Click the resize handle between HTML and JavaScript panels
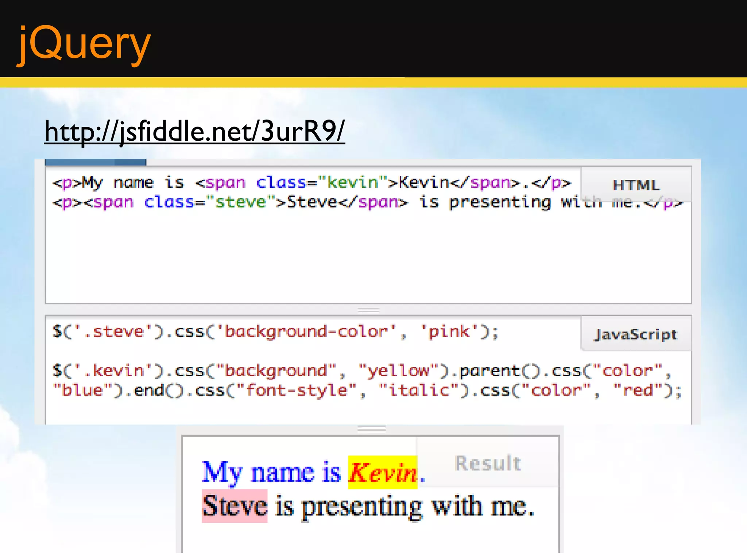747x560 pixels. [368, 310]
